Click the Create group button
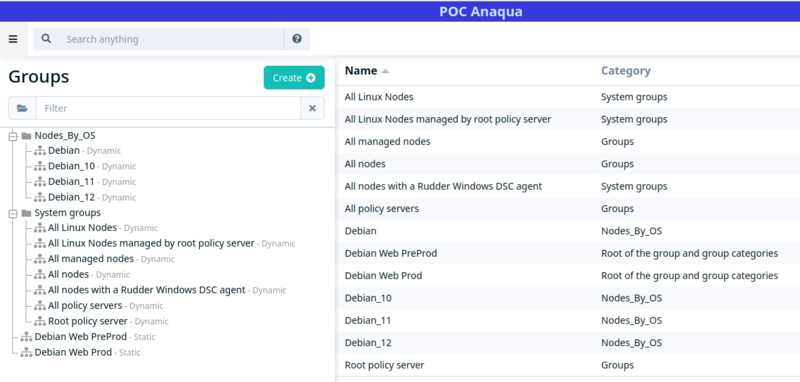Screen dimensions: 800x382 click(x=294, y=78)
